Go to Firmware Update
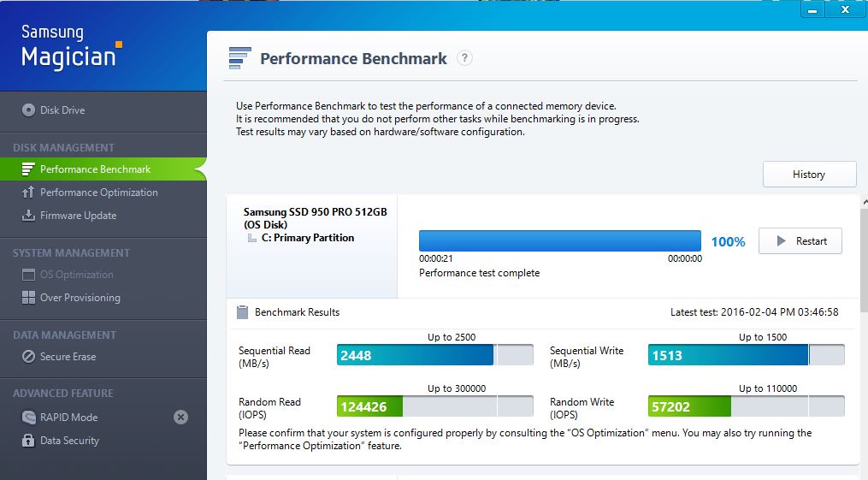This screenshot has width=868, height=480. click(78, 216)
